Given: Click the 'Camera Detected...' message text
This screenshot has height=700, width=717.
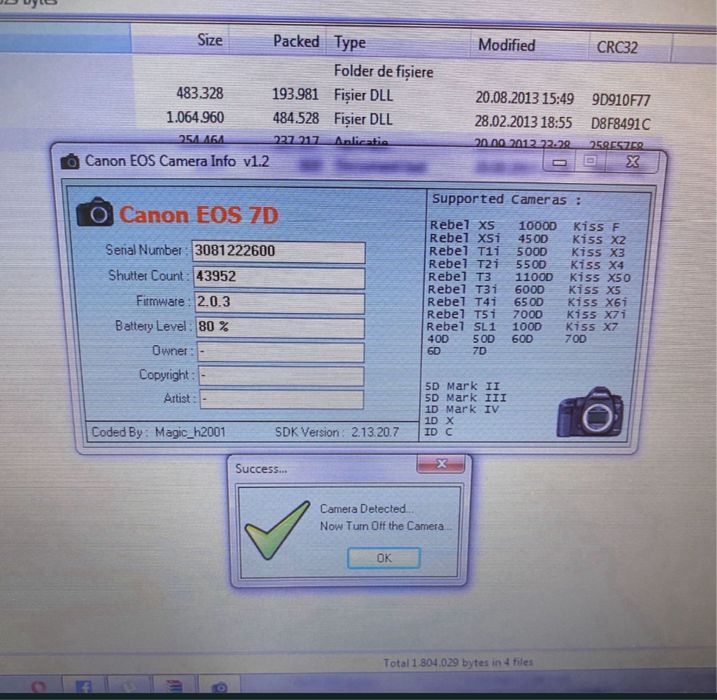Looking at the screenshot, I should 367,508.
